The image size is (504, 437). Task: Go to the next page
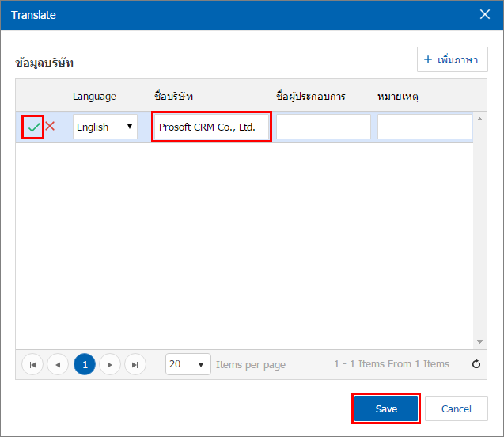tap(110, 364)
